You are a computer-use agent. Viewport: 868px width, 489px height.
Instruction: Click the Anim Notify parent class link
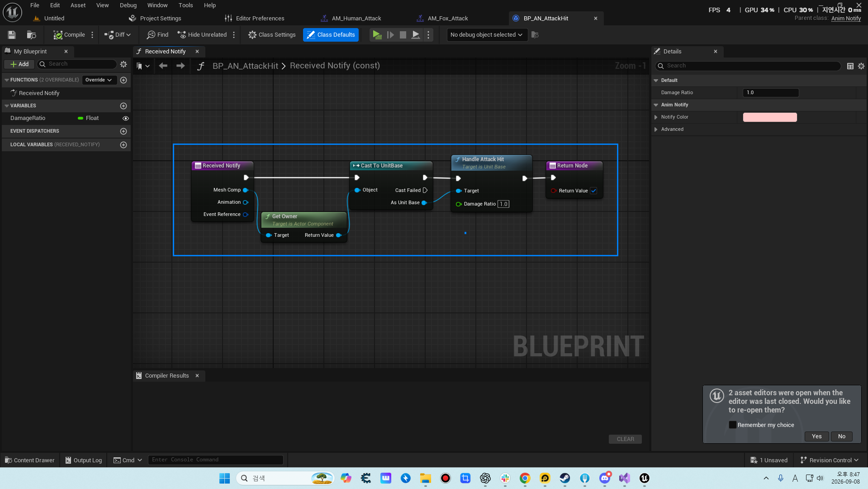tap(846, 19)
